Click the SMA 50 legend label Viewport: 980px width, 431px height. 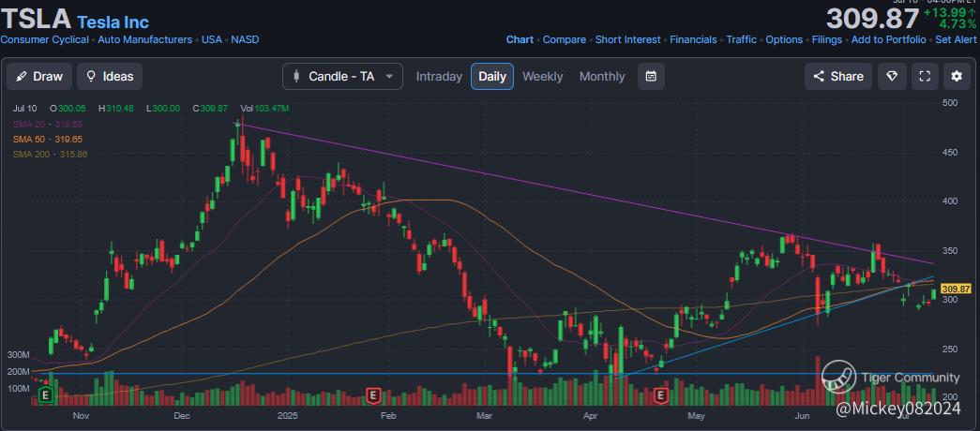point(48,139)
